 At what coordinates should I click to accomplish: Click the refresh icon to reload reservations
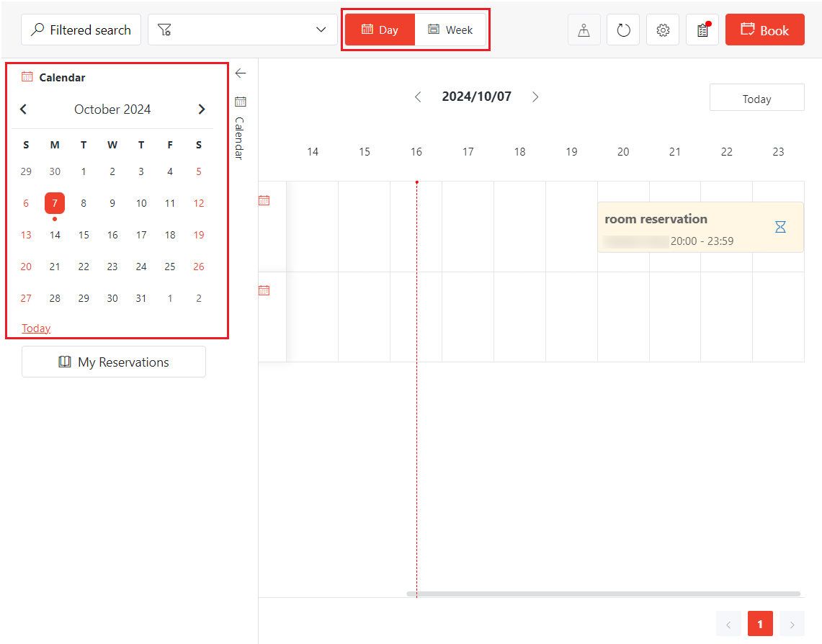pos(623,30)
